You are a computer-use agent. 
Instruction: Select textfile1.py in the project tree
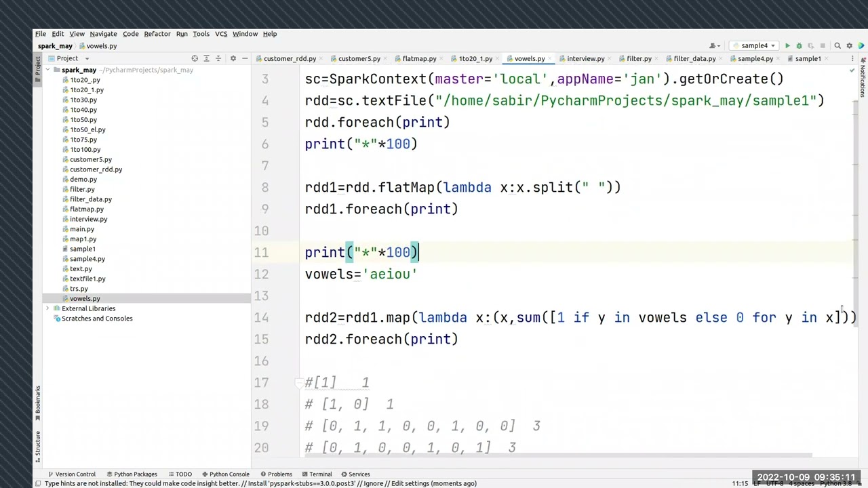(x=87, y=279)
